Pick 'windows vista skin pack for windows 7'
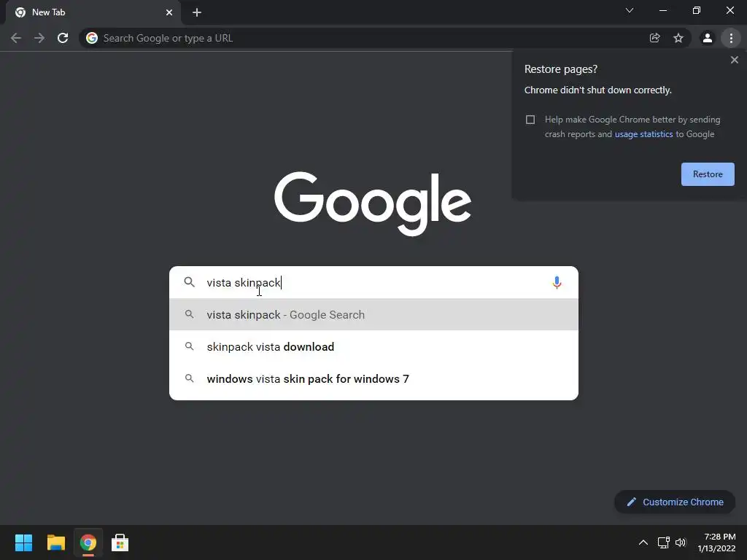Viewport: 747px width, 560px height. tap(373, 379)
